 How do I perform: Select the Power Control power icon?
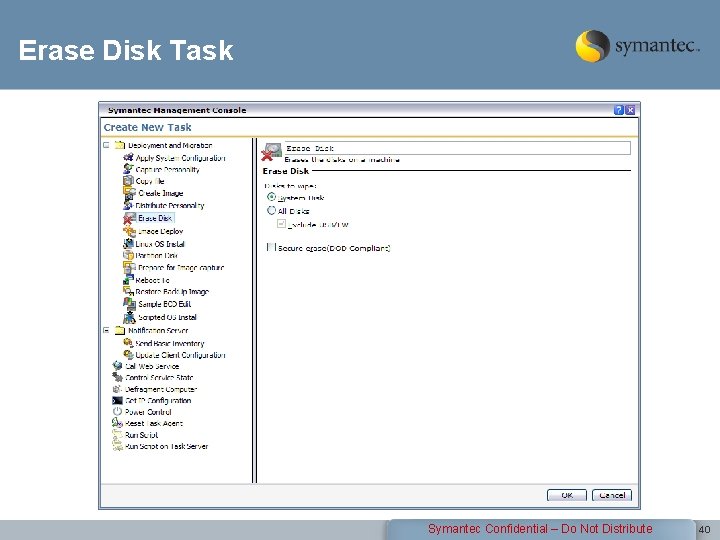[118, 411]
